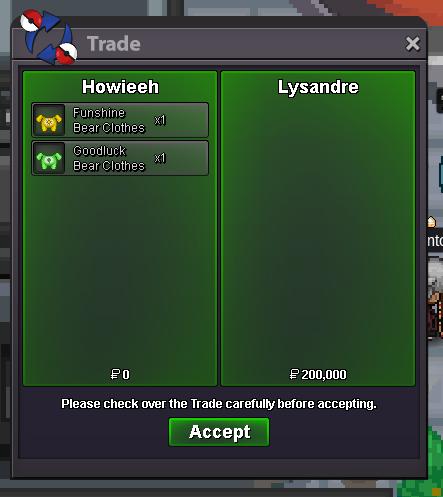Click the empty area of Howieeh's panel
Viewport: 443px width, 497px height.
(120, 267)
